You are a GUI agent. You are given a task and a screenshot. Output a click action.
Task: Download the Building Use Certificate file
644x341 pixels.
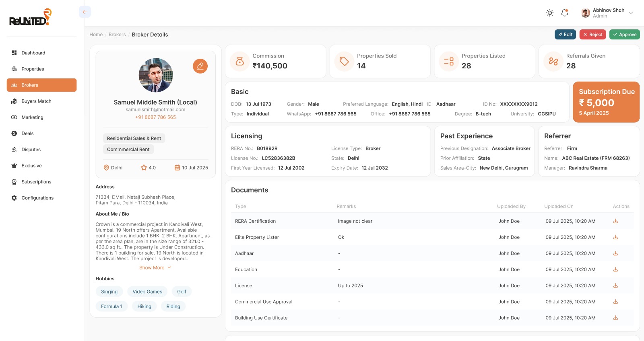pyautogui.click(x=615, y=318)
